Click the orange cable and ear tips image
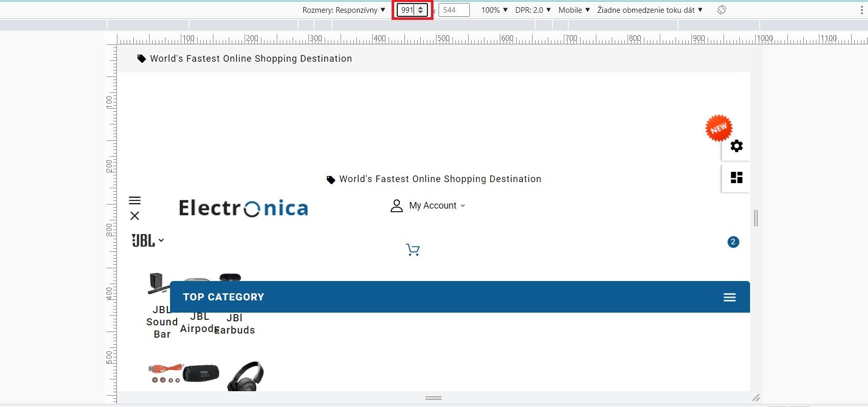Screen dimensions: 868x407 165,373
